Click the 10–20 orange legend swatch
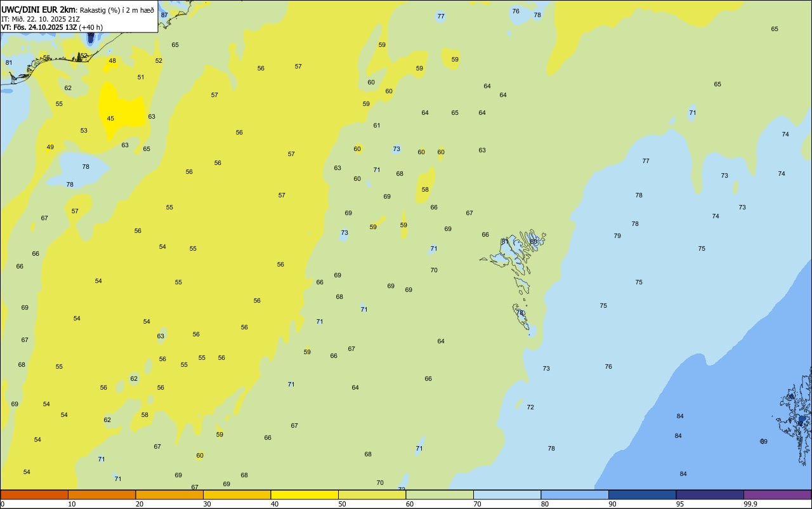Screen dimensions: 812x509 [101, 494]
